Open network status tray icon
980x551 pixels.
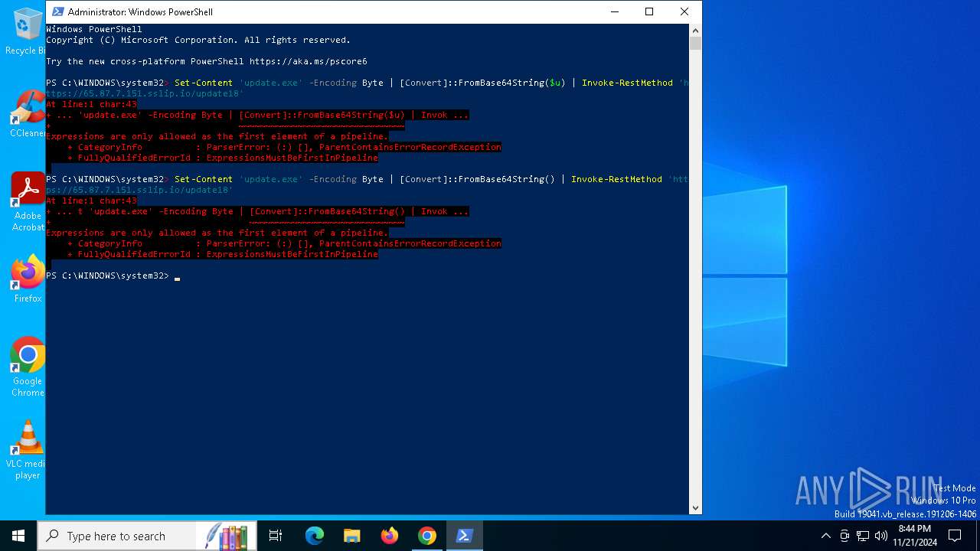863,536
